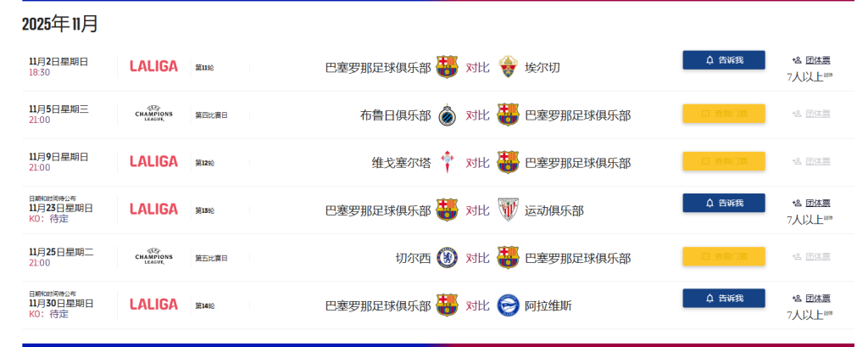The height and width of the screenshot is (347, 868).
Task: Click yellow tickets button for Celta Vigo match
Action: pyautogui.click(x=723, y=161)
